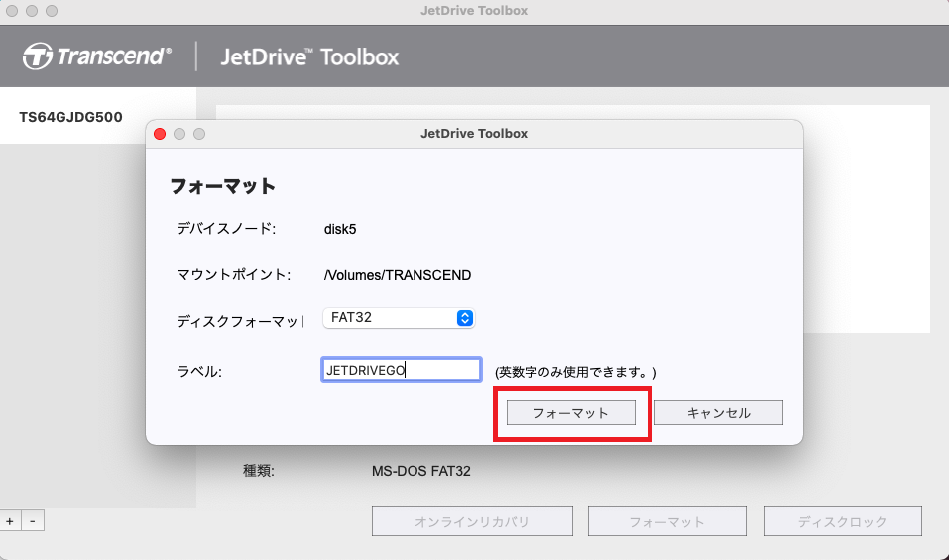Screen dimensions: 949x560
Task: Close the format dialog with red button
Action: 160,134
